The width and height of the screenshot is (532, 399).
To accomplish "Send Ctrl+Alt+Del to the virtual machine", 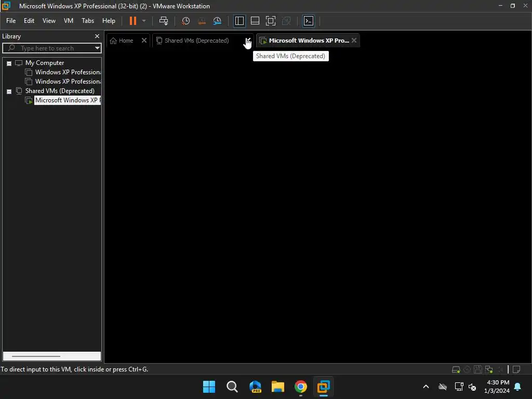I will (x=164, y=21).
